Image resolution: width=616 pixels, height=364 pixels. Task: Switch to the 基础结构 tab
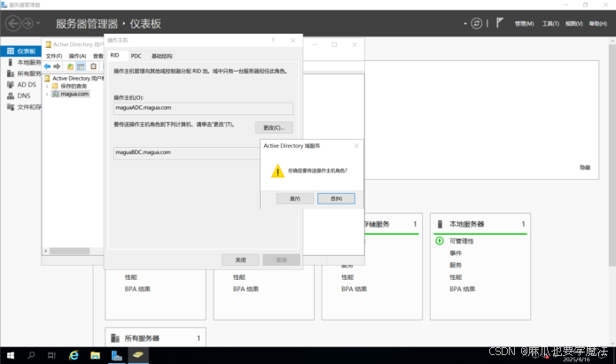[162, 56]
